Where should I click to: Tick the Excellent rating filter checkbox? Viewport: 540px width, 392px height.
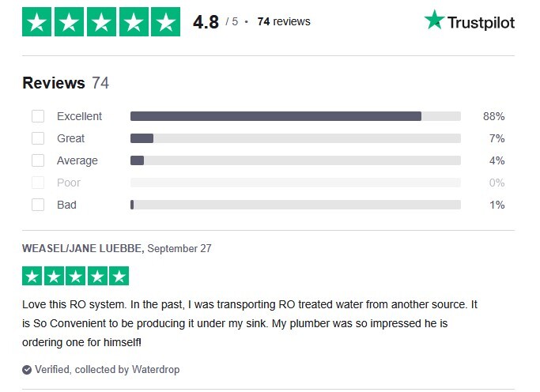(38, 116)
